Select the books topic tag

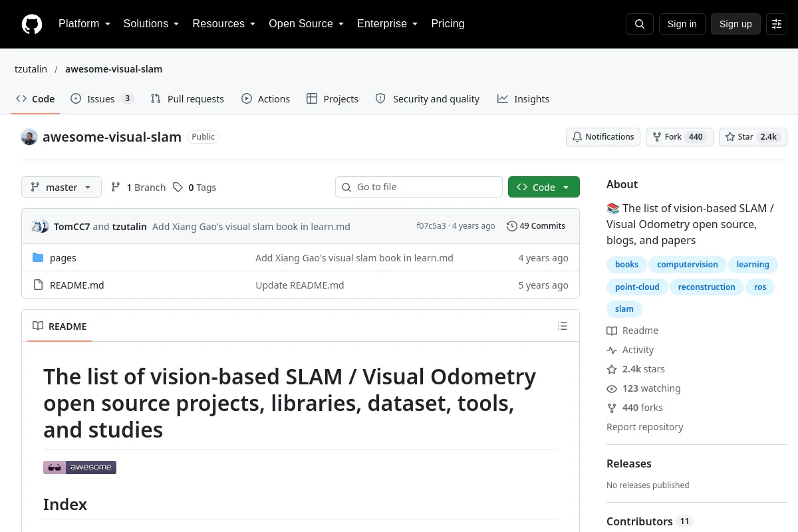click(x=626, y=265)
